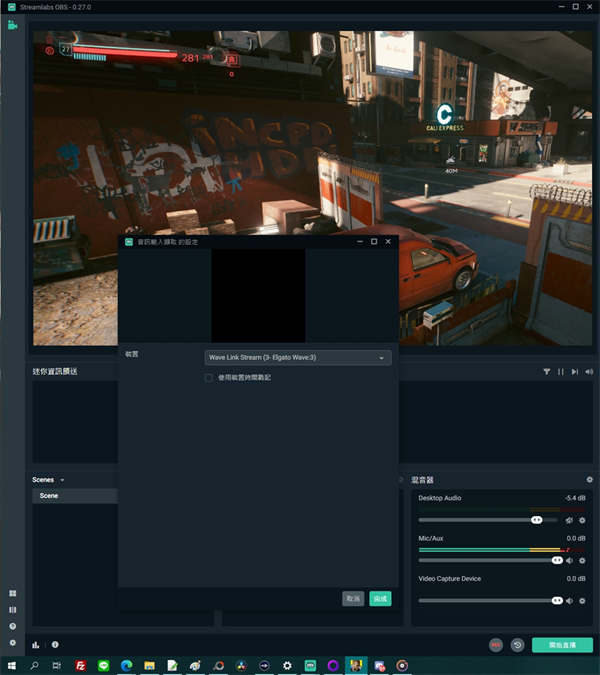Viewport: 600px width, 675px height.
Task: Click the gray Cancel button in dialog
Action: click(353, 599)
